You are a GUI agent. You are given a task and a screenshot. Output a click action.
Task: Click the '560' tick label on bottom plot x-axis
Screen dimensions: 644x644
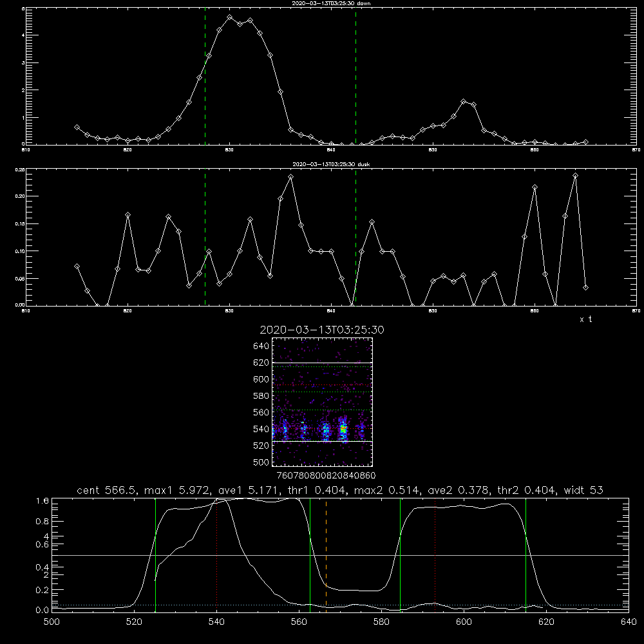pos(299,622)
